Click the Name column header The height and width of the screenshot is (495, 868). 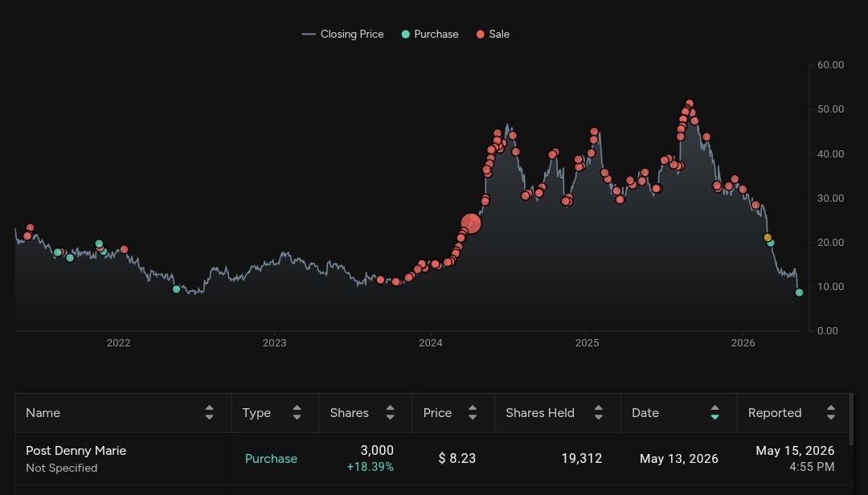(123, 413)
